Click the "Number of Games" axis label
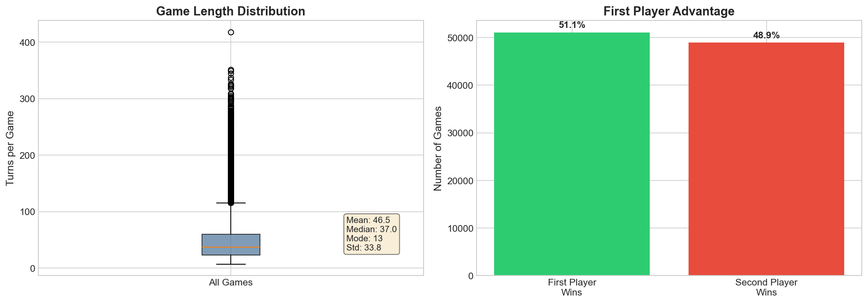 pos(437,148)
